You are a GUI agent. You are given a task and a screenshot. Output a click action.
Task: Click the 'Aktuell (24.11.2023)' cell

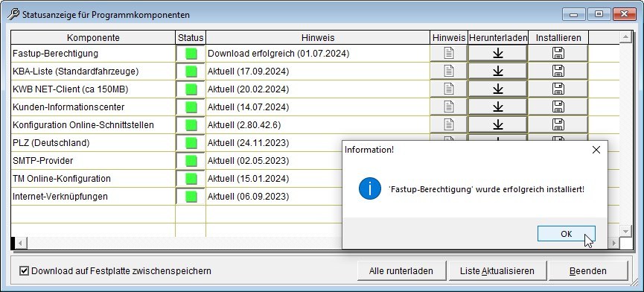point(274,143)
